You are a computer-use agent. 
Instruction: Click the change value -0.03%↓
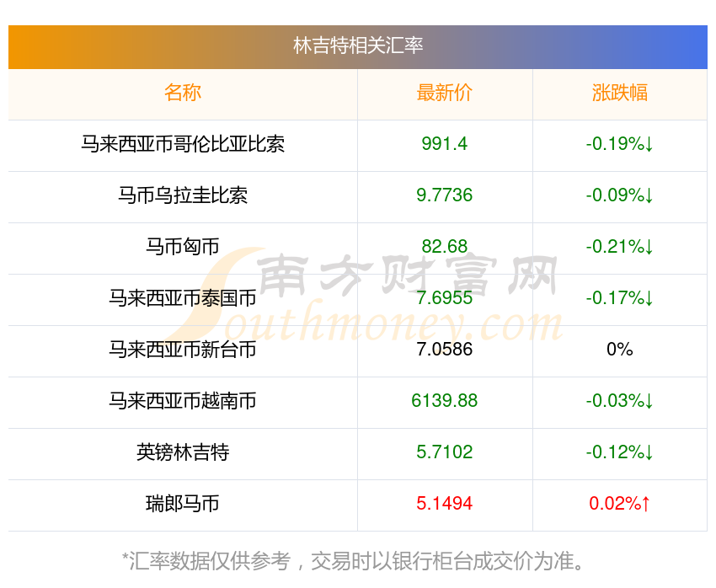tap(620, 401)
